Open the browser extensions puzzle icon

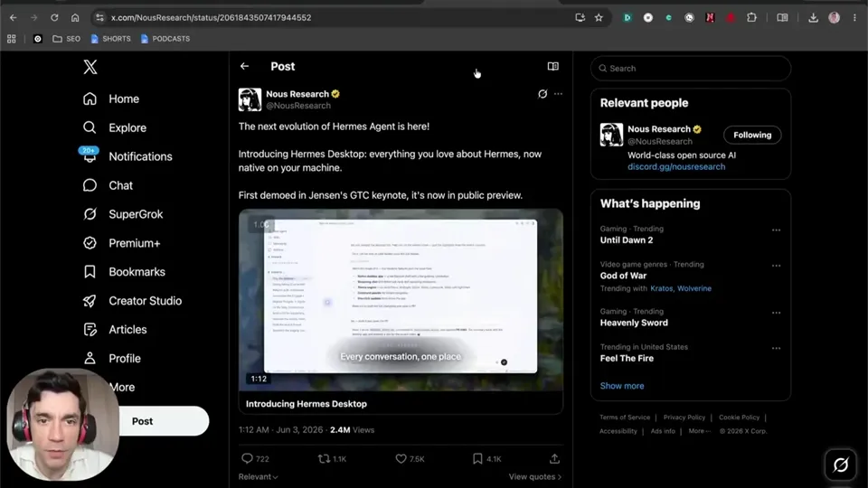[x=751, y=18]
